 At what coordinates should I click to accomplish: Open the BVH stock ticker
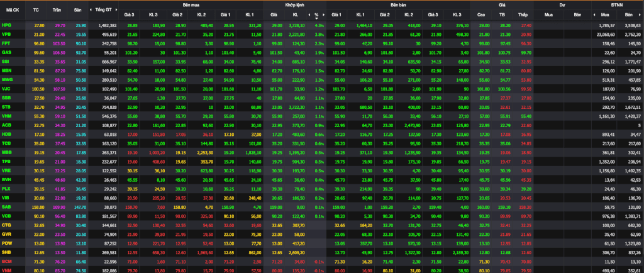[6, 179]
